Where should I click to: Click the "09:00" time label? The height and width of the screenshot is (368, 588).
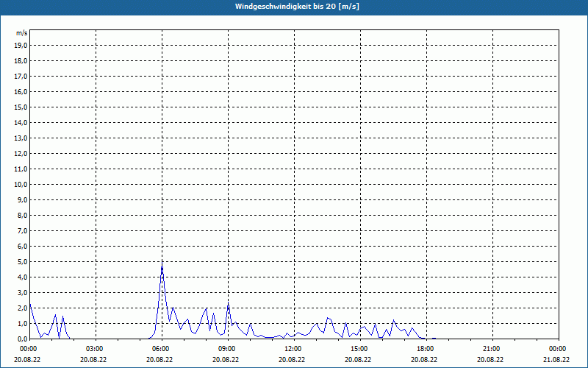tap(228, 349)
